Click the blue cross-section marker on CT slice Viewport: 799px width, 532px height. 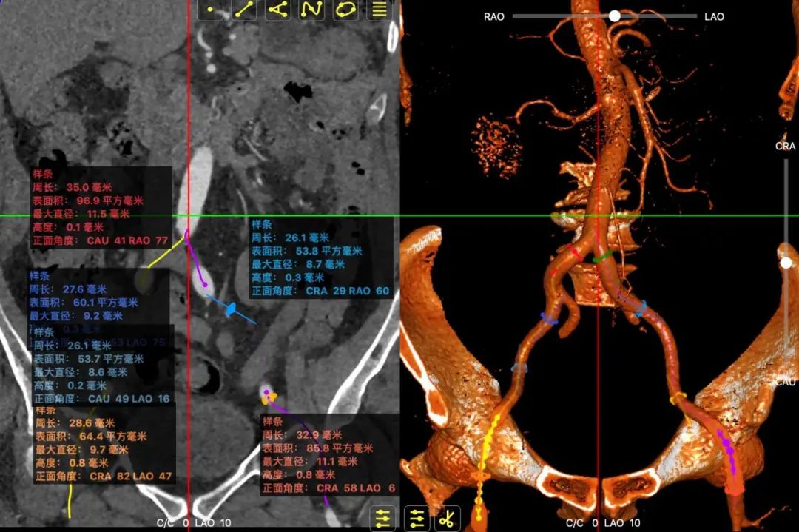(x=232, y=309)
